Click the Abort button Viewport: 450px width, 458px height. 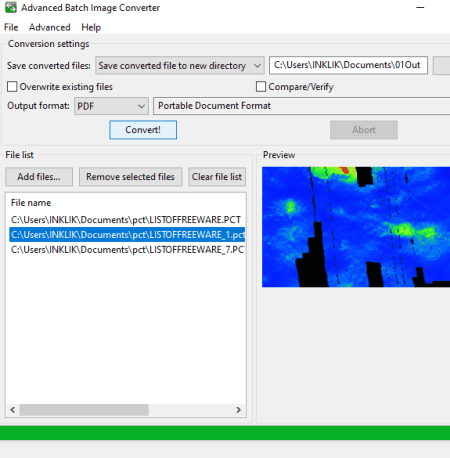364,130
